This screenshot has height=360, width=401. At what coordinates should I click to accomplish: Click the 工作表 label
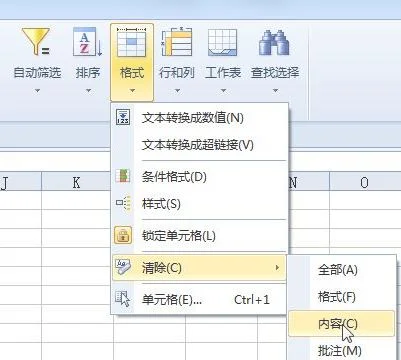pyautogui.click(x=223, y=72)
